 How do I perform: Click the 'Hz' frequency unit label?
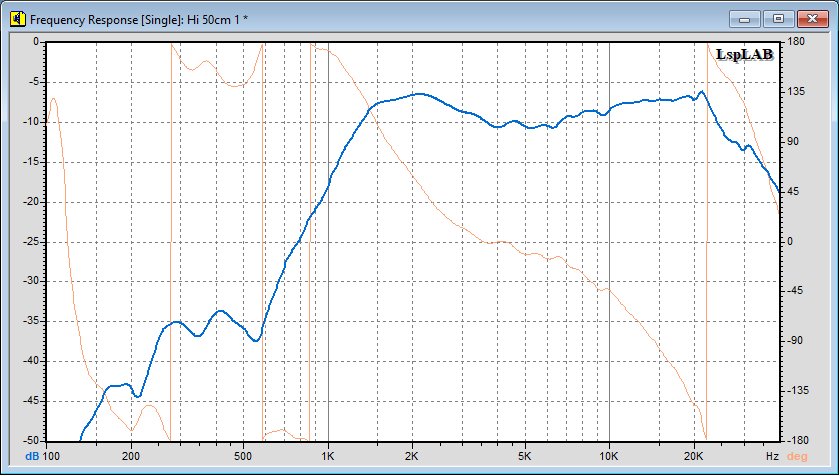coord(772,456)
